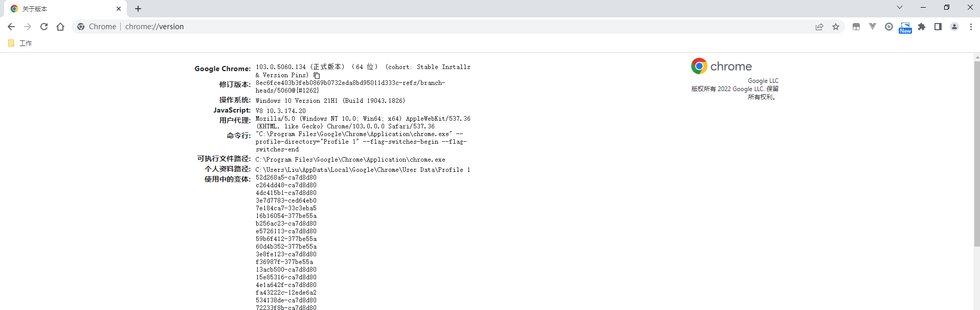Go back to the previous page

point(11,27)
